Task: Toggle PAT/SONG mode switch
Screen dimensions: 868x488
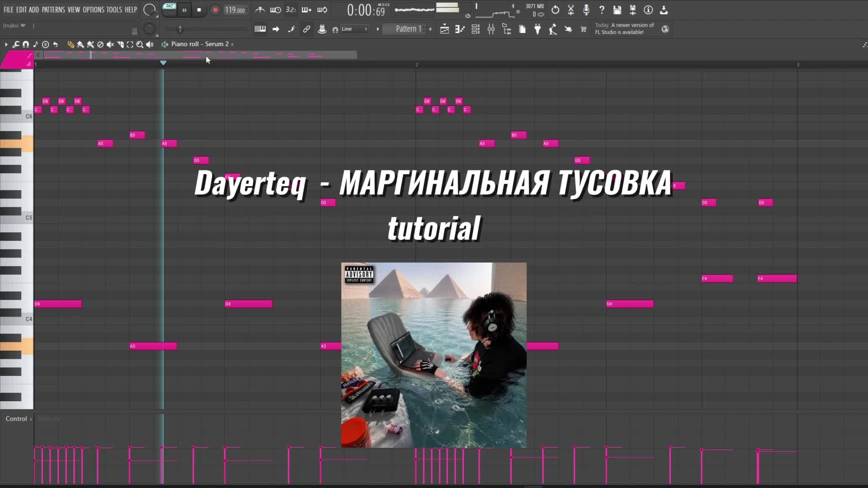Action: pos(170,9)
